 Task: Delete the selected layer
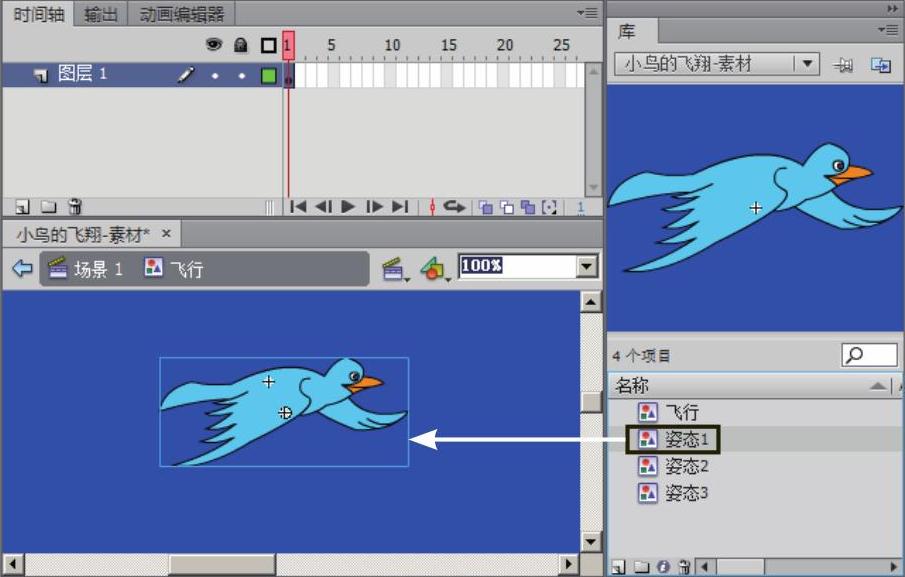(75, 207)
